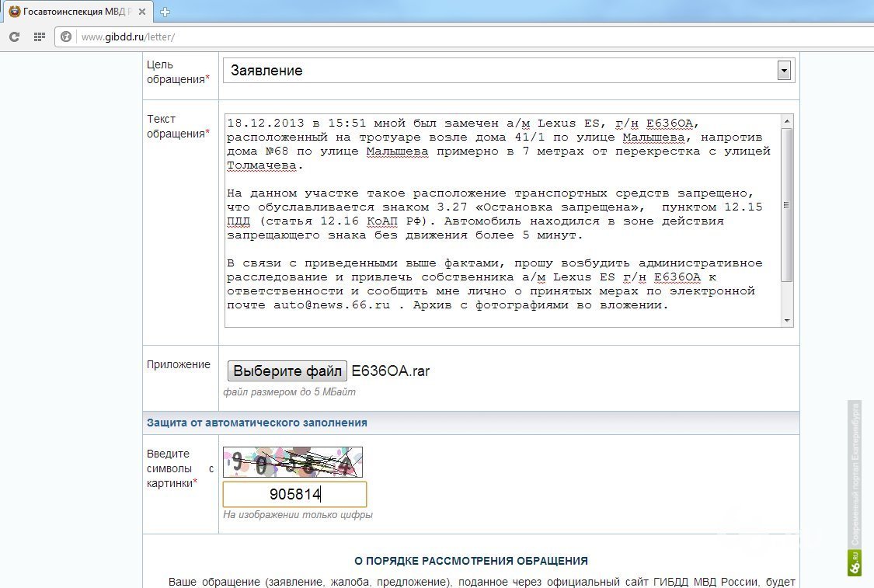Image resolution: width=874 pixels, height=588 pixels.
Task: Reload the page with the refresh icon
Action: [15, 37]
